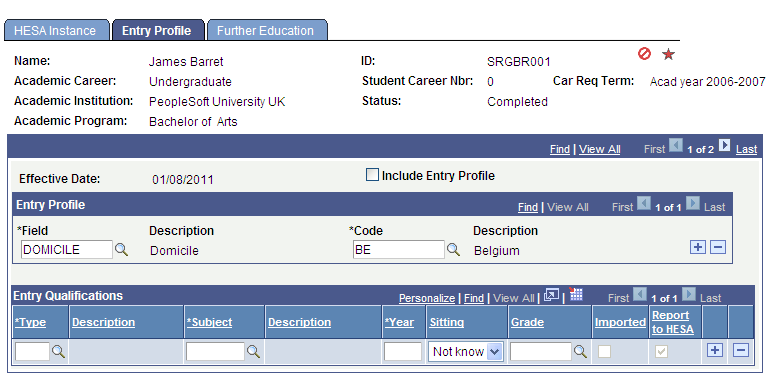Viewport: 779px width, 386px height.
Task: Sort by the *Subject column header
Action: 209,322
